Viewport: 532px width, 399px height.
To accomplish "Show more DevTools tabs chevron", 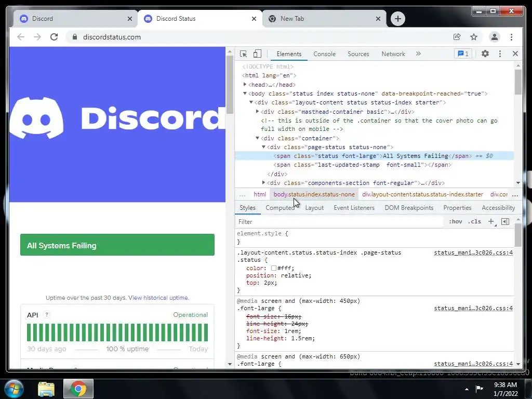I will pos(418,54).
